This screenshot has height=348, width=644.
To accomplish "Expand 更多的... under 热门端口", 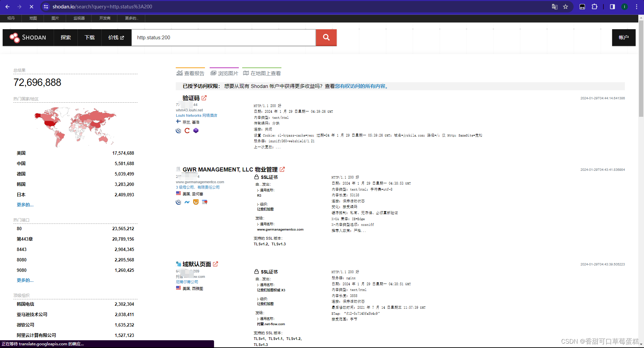I will click(x=25, y=280).
